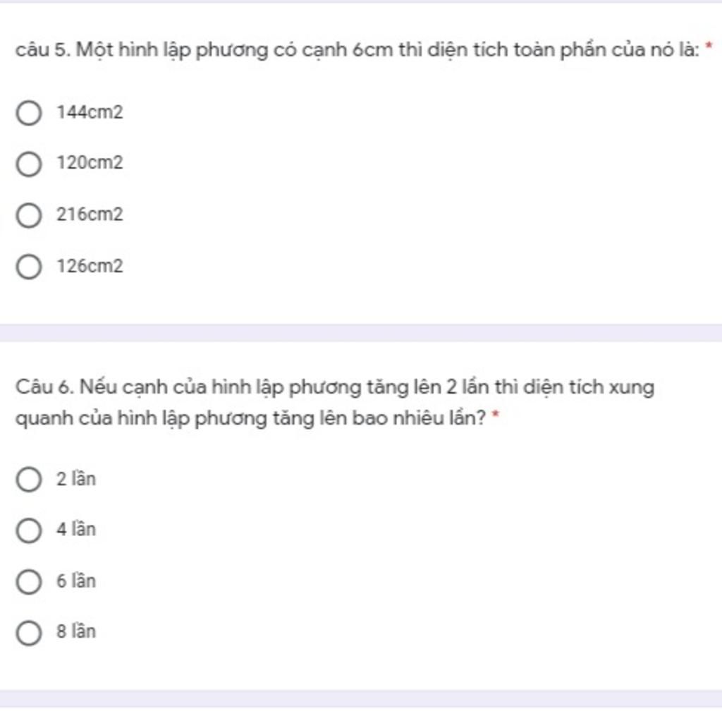Click the '2 lần' answer label
Screen dimensions: 722x728
76,479
